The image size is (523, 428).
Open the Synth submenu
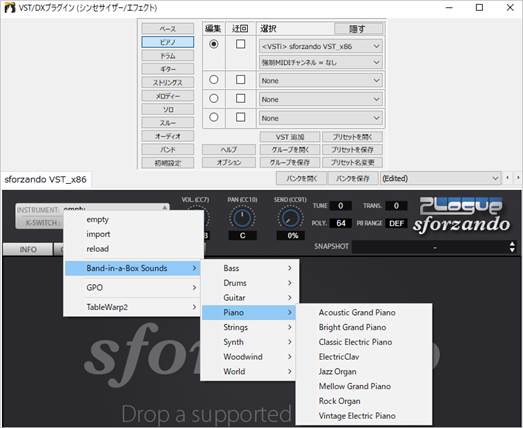pyautogui.click(x=249, y=342)
